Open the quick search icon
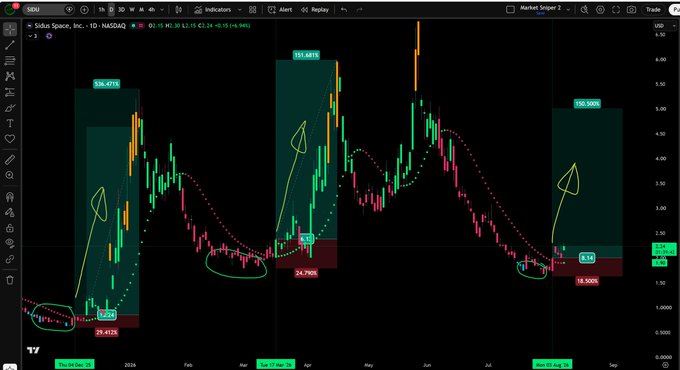This screenshot has height=370, width=680. pyautogui.click(x=585, y=9)
